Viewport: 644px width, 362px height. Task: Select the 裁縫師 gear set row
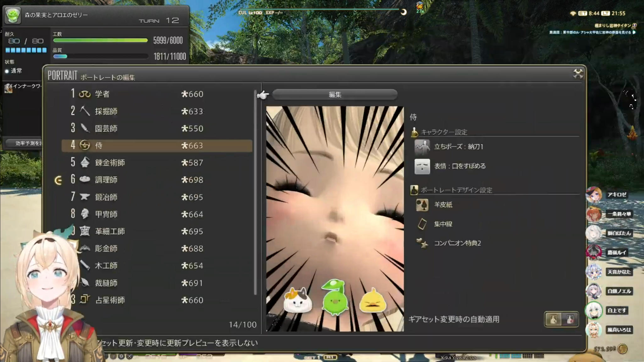(x=157, y=283)
